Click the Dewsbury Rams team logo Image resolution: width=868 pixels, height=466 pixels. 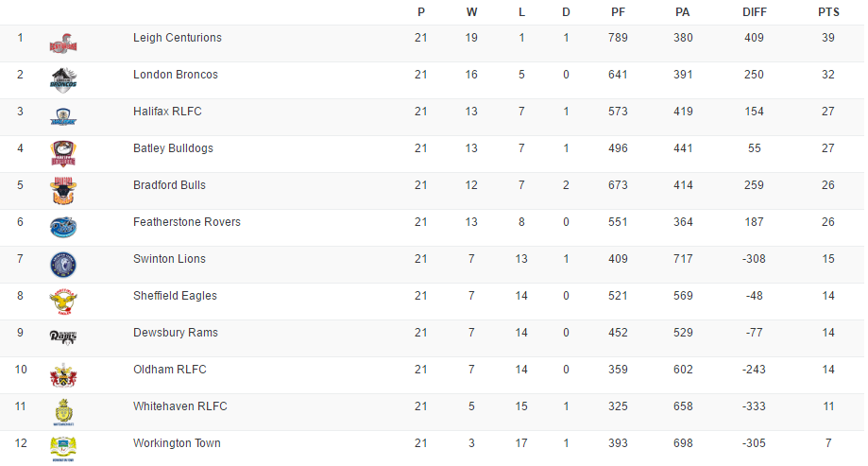click(63, 337)
